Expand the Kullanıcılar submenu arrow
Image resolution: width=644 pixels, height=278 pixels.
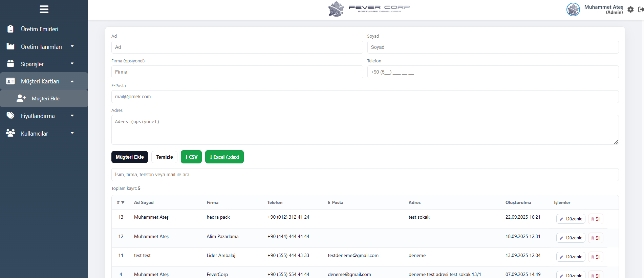(x=72, y=133)
